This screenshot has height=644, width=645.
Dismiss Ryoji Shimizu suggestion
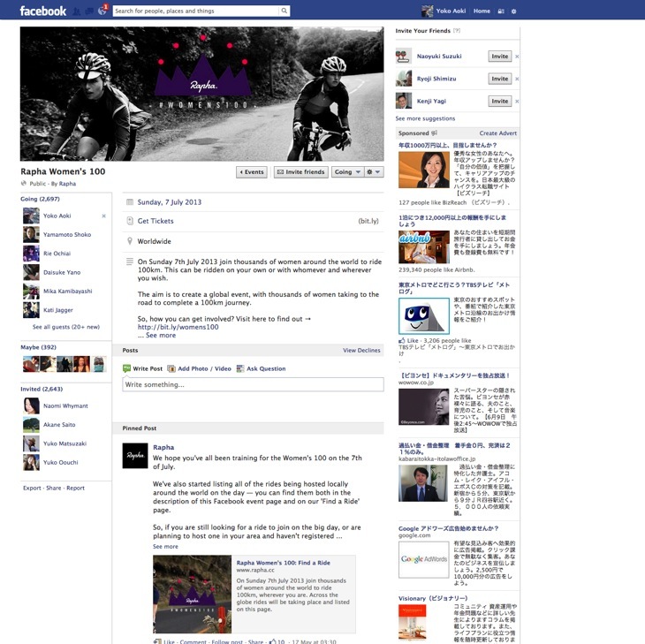[x=517, y=79]
